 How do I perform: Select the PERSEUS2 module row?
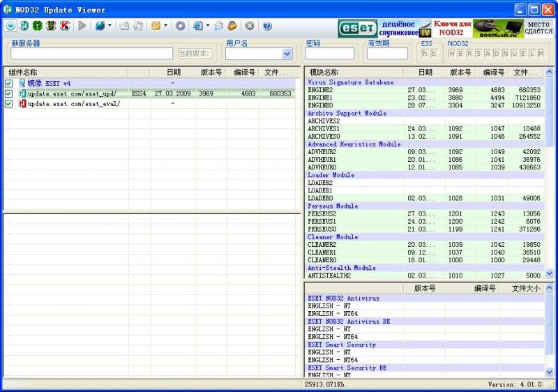[425, 213]
